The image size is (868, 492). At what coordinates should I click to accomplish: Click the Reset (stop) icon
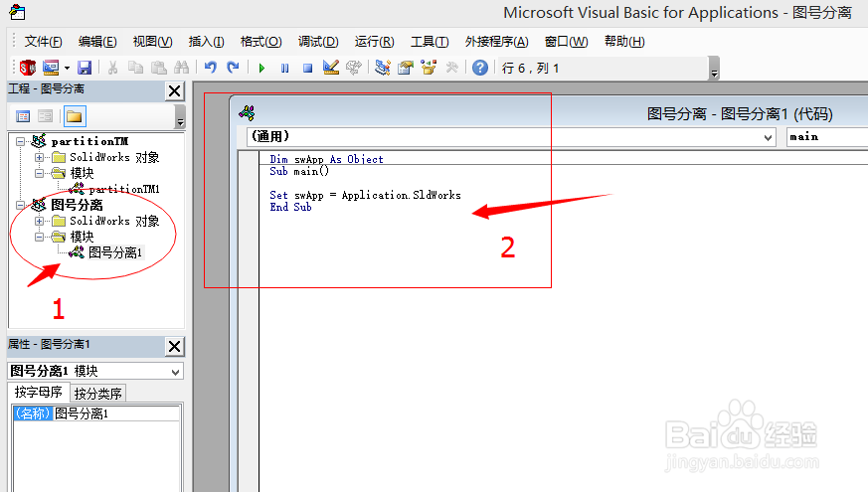(308, 68)
